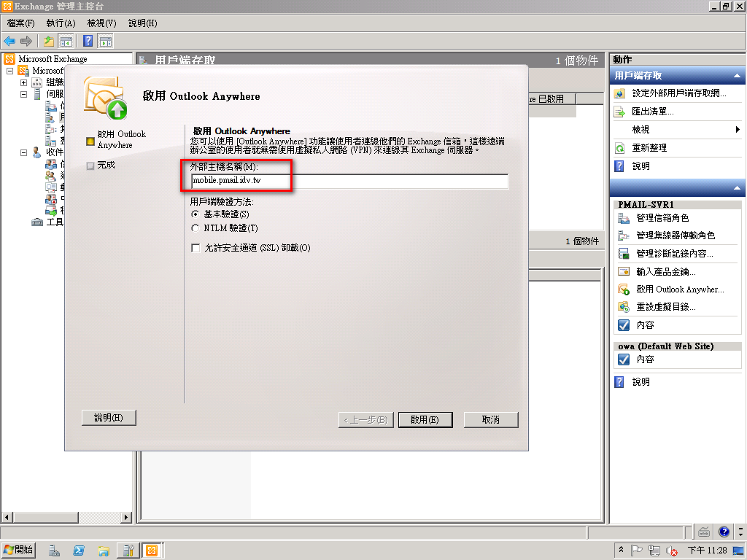This screenshot has width=747, height=560.
Task: Click the Back arrow toolbar icon
Action: tap(9, 42)
